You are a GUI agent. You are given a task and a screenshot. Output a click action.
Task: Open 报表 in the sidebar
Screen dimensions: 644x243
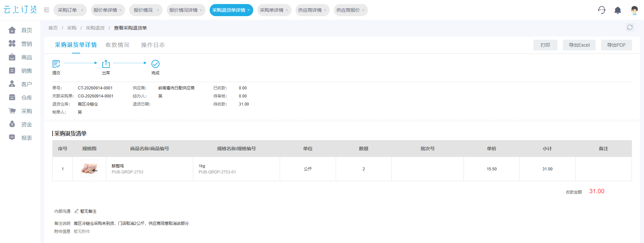point(20,138)
